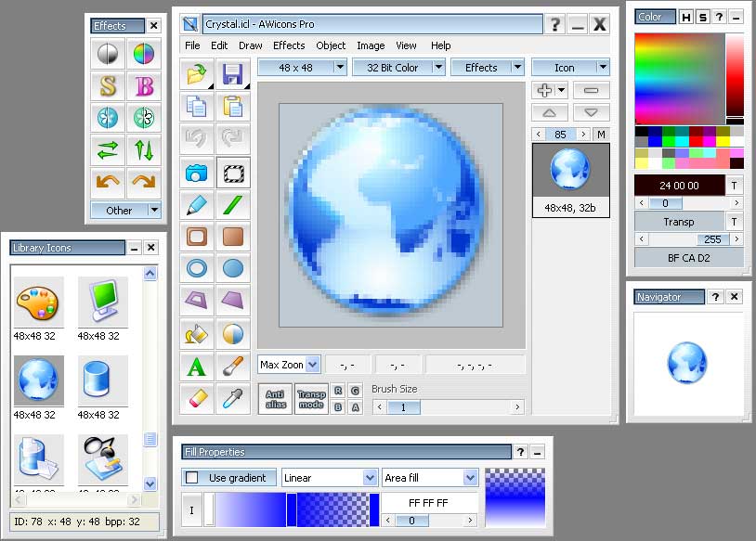
Task: Pick the Flood Fill tool
Action: [x=196, y=334]
